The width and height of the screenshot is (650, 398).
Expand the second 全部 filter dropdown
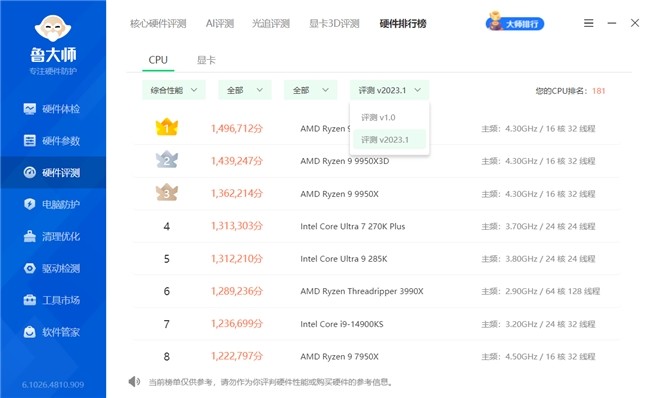(x=310, y=90)
